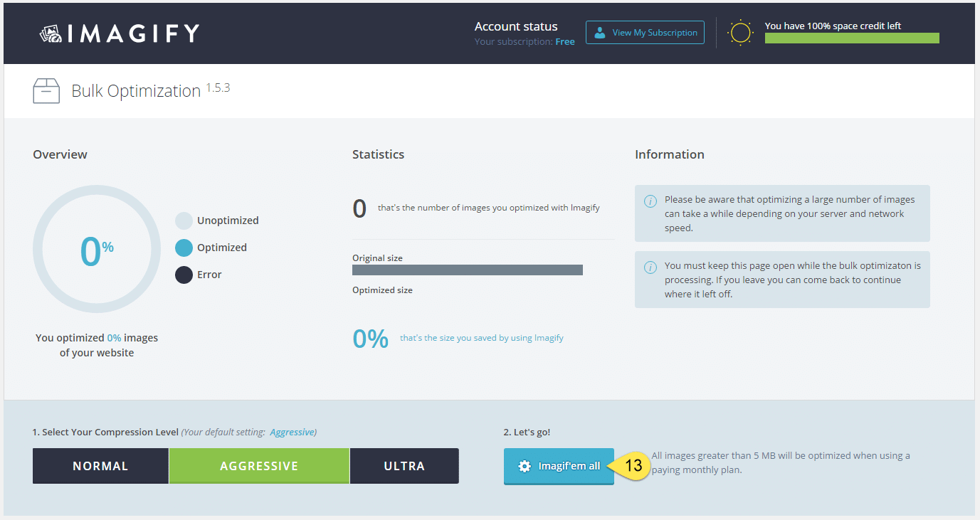The width and height of the screenshot is (980, 520).
Task: Select NORMAL compression level
Action: click(100, 466)
